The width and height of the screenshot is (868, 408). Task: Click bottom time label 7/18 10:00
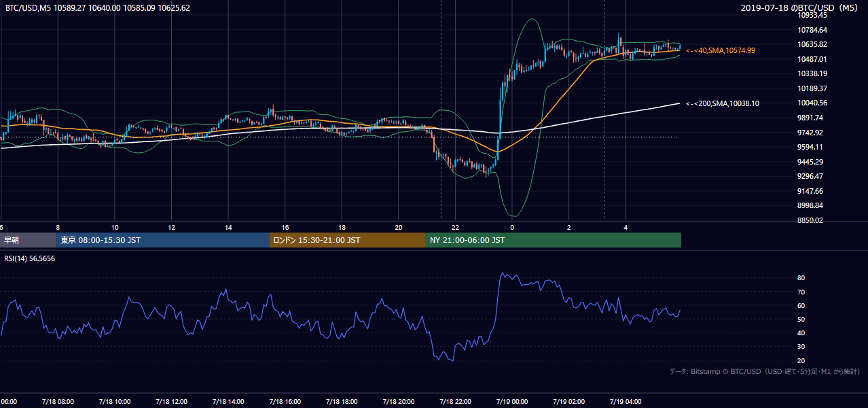[114, 401]
